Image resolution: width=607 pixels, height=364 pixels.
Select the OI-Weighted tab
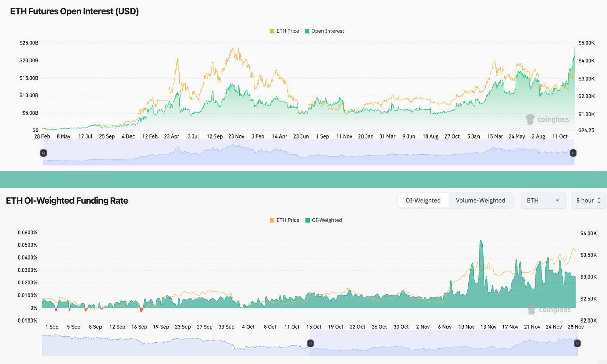coord(423,200)
